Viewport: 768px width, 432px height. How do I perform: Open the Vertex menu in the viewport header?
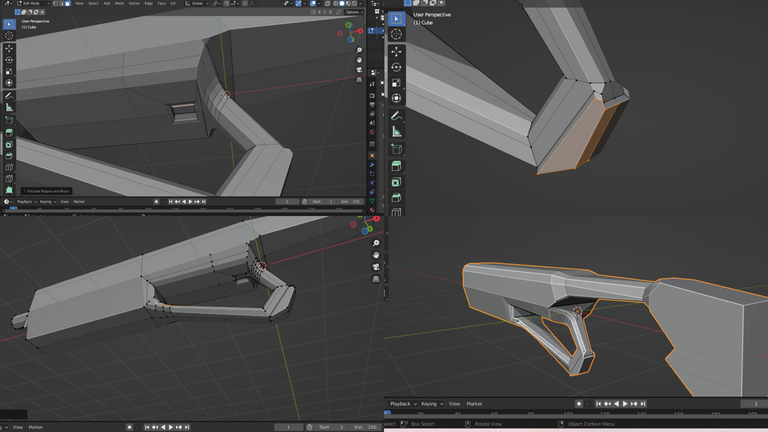point(134,3)
